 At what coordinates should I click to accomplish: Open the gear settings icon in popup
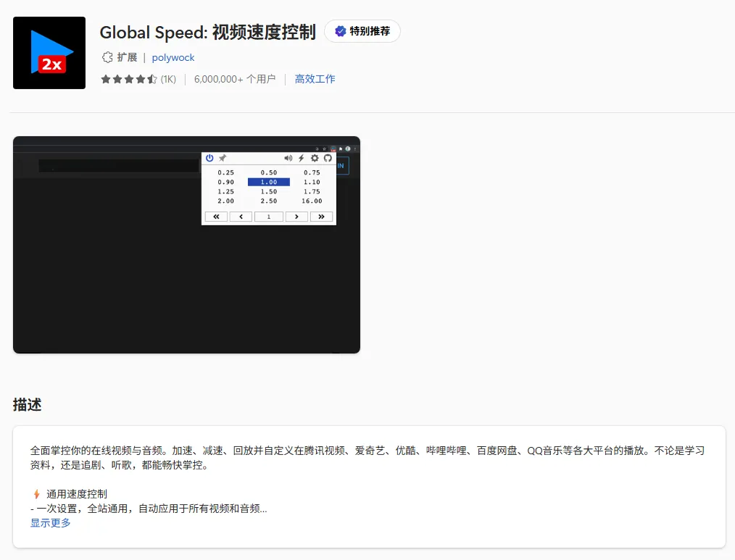[x=315, y=158]
